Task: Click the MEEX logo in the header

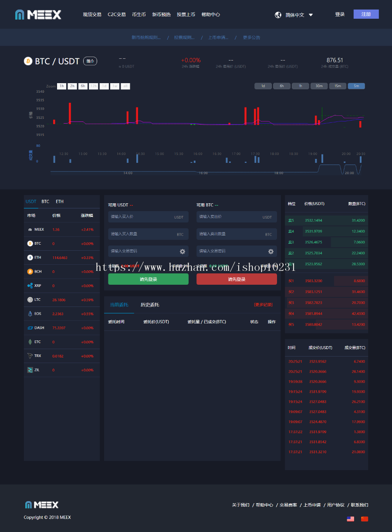Action: [38, 14]
